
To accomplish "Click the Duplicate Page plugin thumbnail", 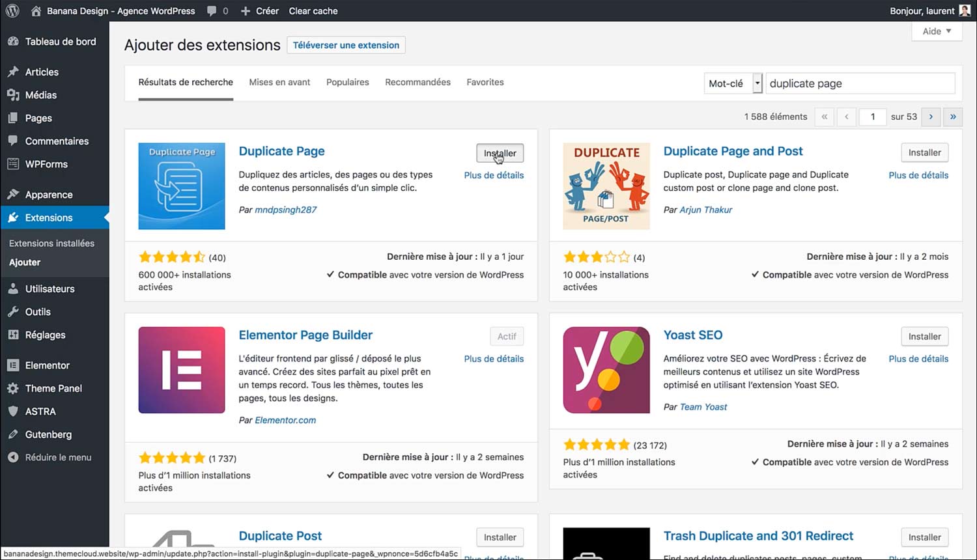I will (x=182, y=186).
